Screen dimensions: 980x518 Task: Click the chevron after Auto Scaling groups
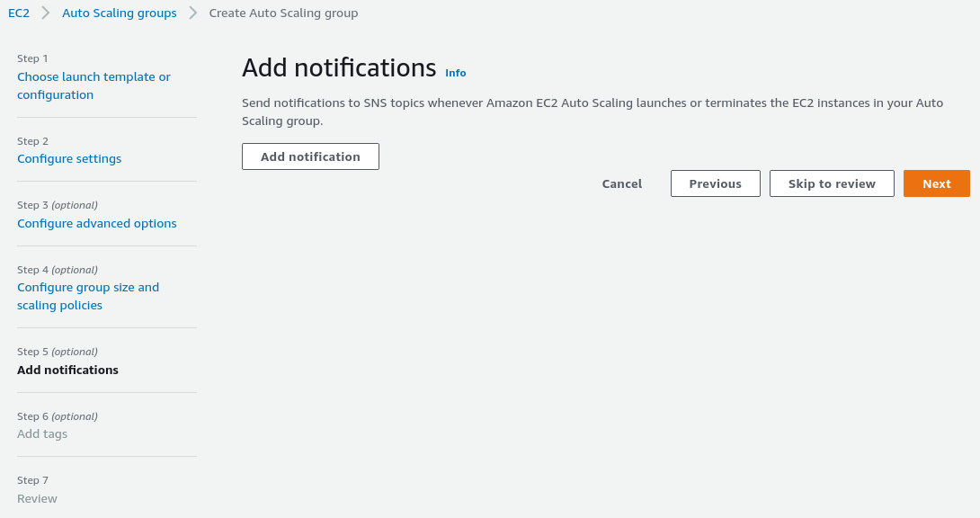193,13
